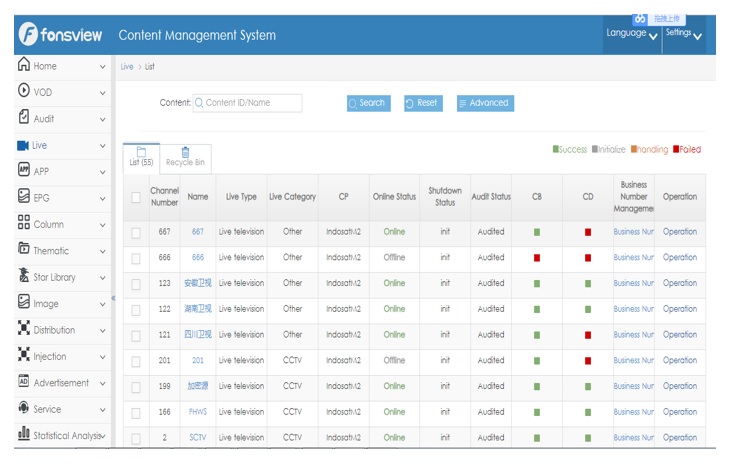Open the APP icon in sidebar

24,169
